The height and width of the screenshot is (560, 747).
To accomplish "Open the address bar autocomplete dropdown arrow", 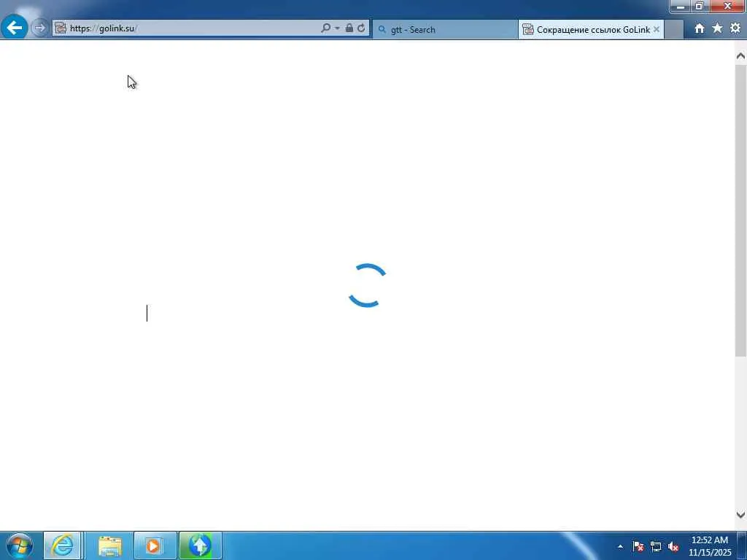I will pos(337,28).
